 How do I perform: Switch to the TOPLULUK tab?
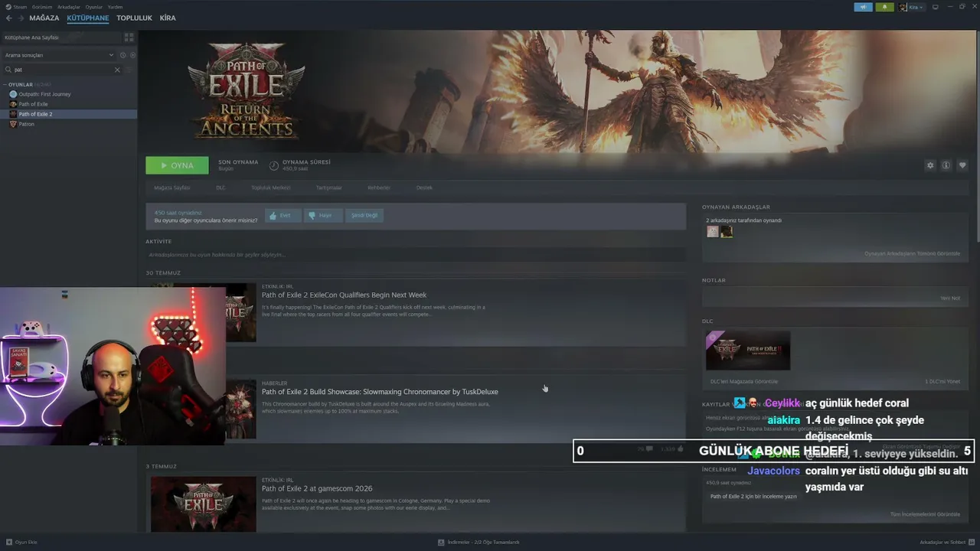135,18
